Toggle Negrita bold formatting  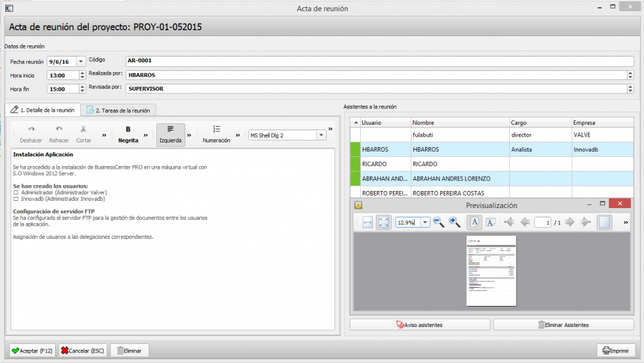click(128, 135)
